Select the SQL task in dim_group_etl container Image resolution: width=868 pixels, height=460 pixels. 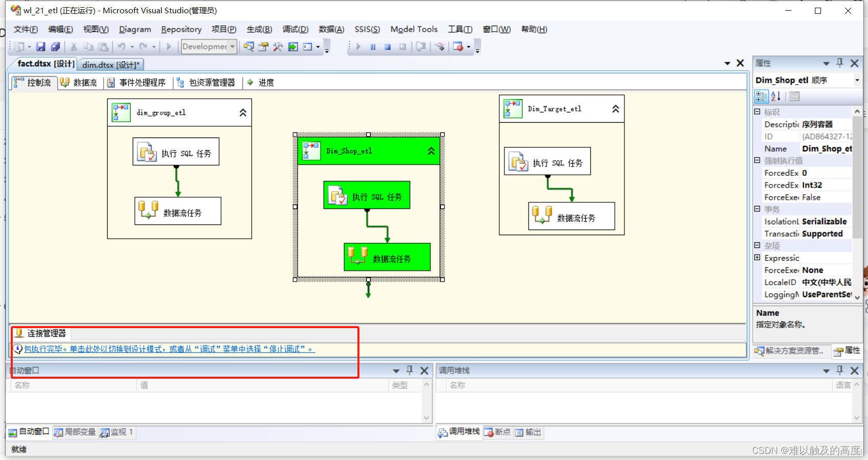[176, 152]
